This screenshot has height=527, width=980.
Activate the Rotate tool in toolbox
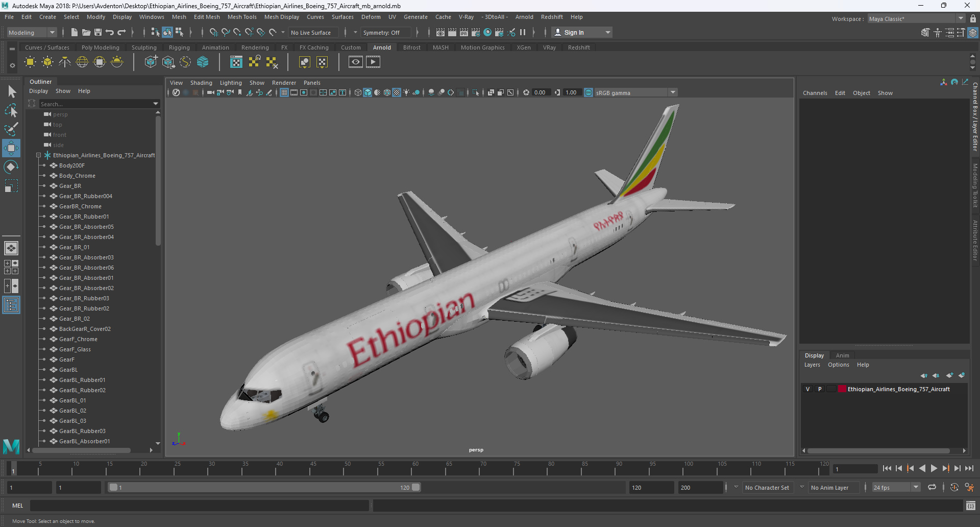coord(11,167)
